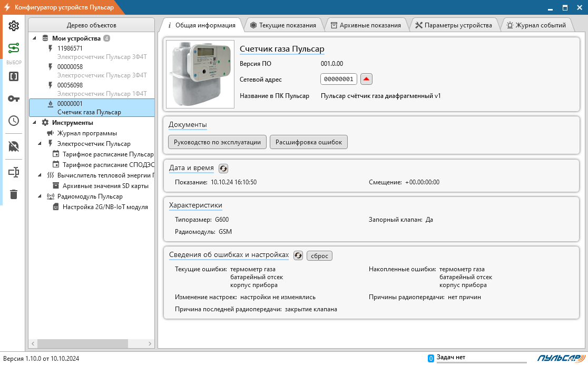Click the настройки не изменялись text
The width and height of the screenshot is (588, 365).
[278, 297]
